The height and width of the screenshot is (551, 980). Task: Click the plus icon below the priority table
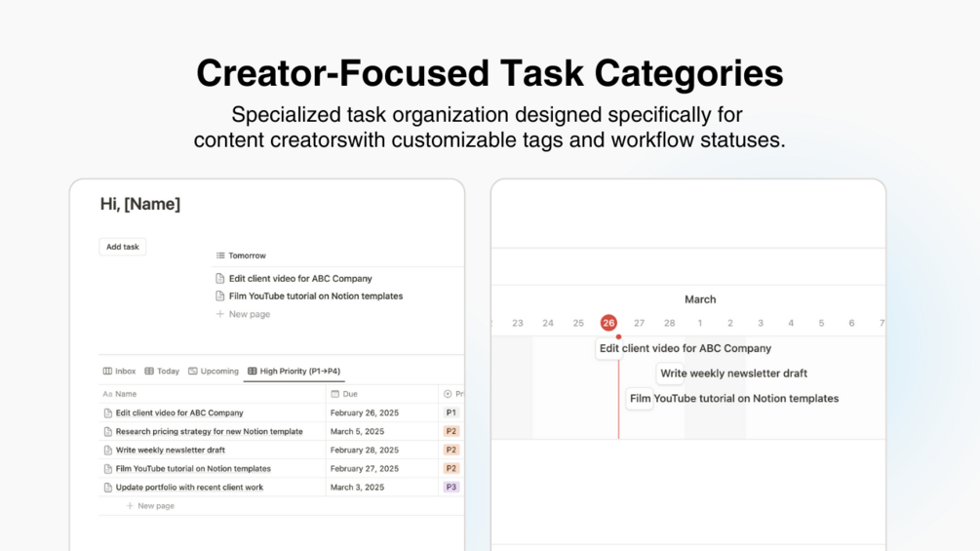tap(130, 506)
